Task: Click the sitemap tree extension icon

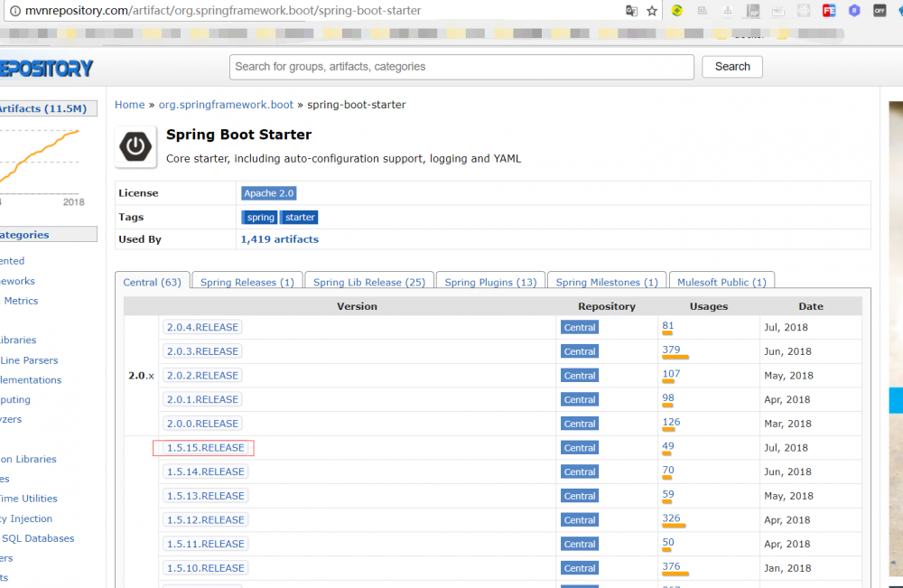Action: coord(727,10)
